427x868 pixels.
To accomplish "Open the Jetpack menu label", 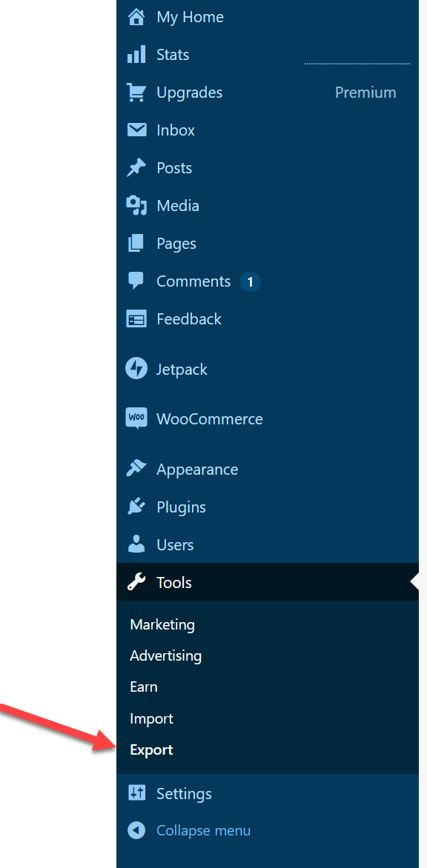I will click(x=182, y=370).
